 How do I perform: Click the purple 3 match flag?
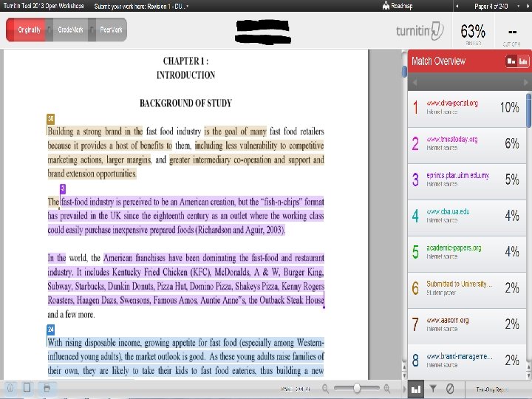63,189
